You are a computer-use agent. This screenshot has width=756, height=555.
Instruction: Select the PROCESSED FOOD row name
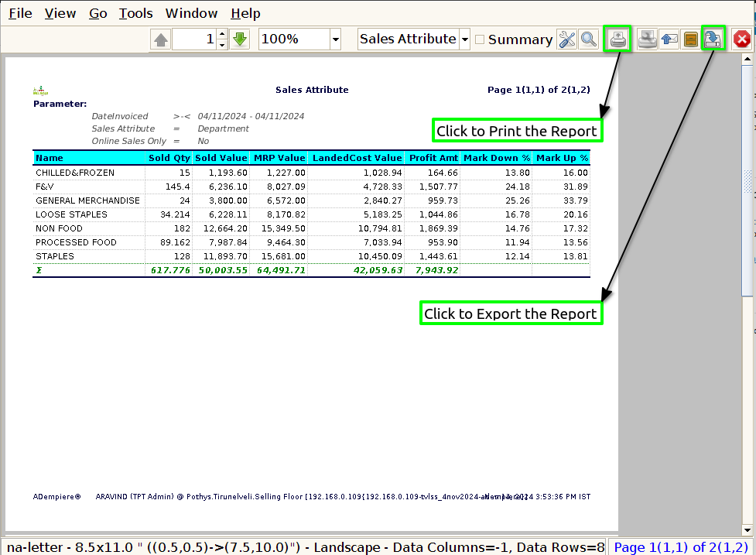tap(76, 242)
